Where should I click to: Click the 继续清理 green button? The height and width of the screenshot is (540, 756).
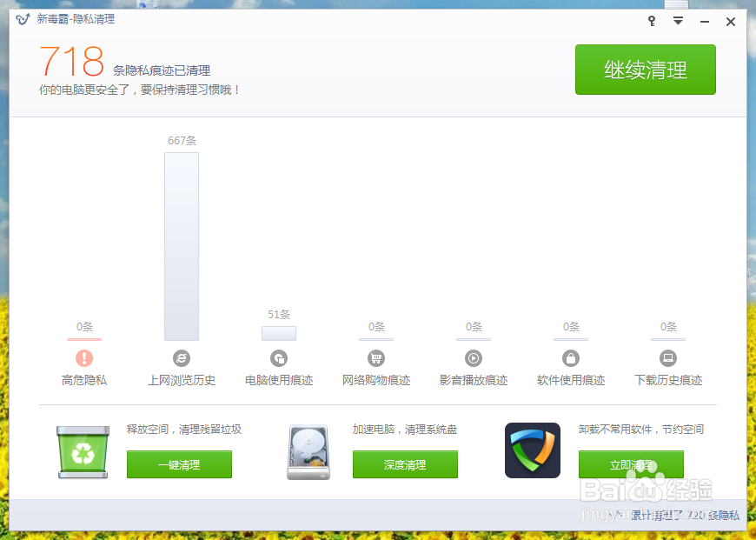[x=645, y=70]
